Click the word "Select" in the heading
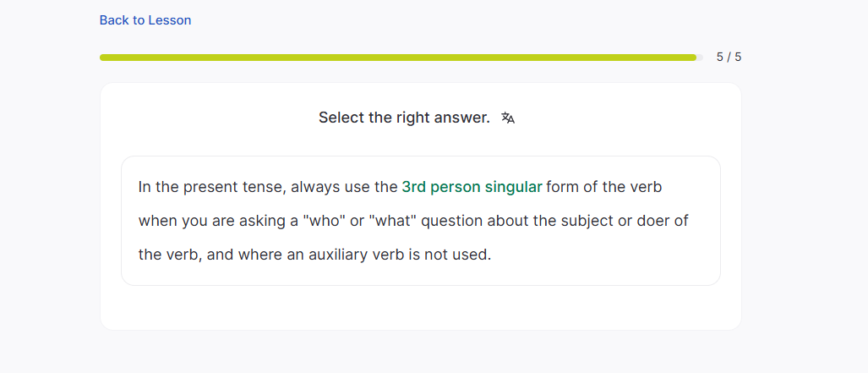The width and height of the screenshot is (868, 373). [341, 118]
